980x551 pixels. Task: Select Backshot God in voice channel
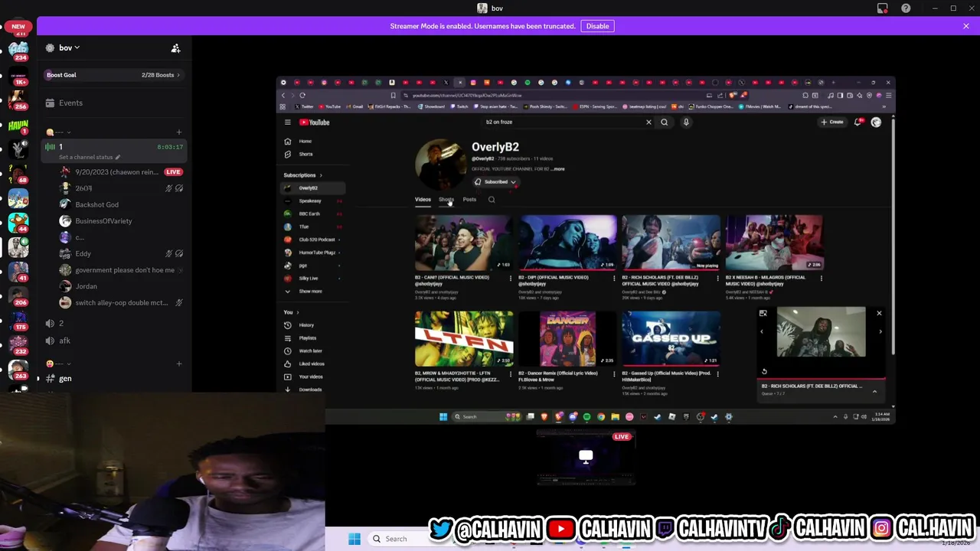point(97,205)
